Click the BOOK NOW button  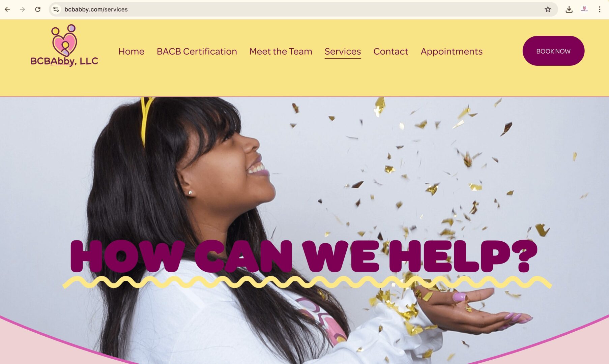coord(553,51)
